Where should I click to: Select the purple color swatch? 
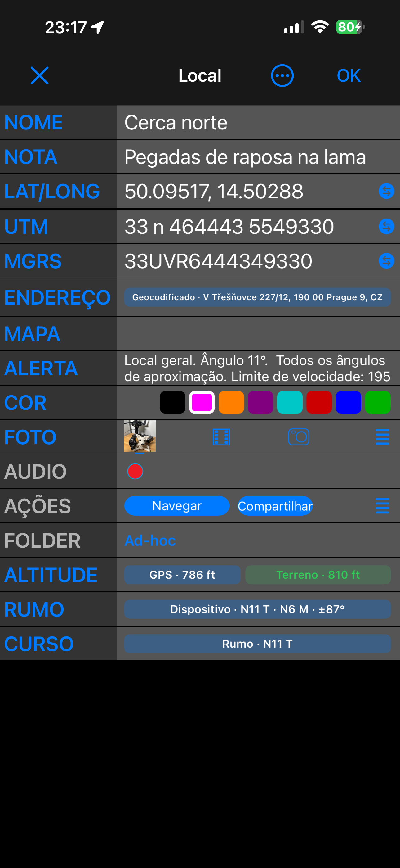click(260, 402)
